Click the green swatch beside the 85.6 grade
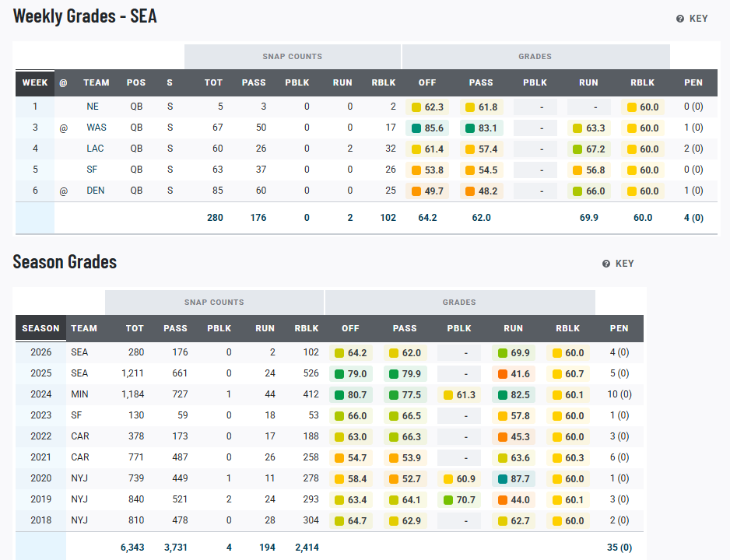The image size is (730, 560). pos(416,128)
